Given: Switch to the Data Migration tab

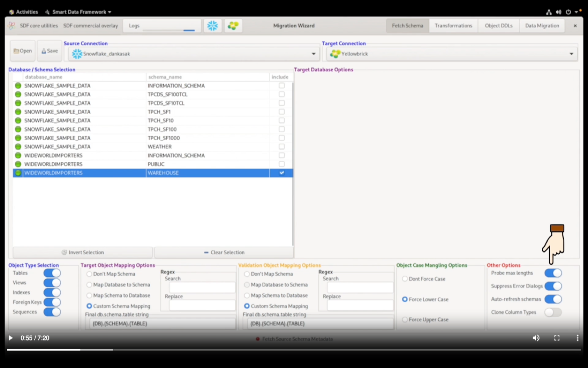Looking at the screenshot, I should [542, 25].
